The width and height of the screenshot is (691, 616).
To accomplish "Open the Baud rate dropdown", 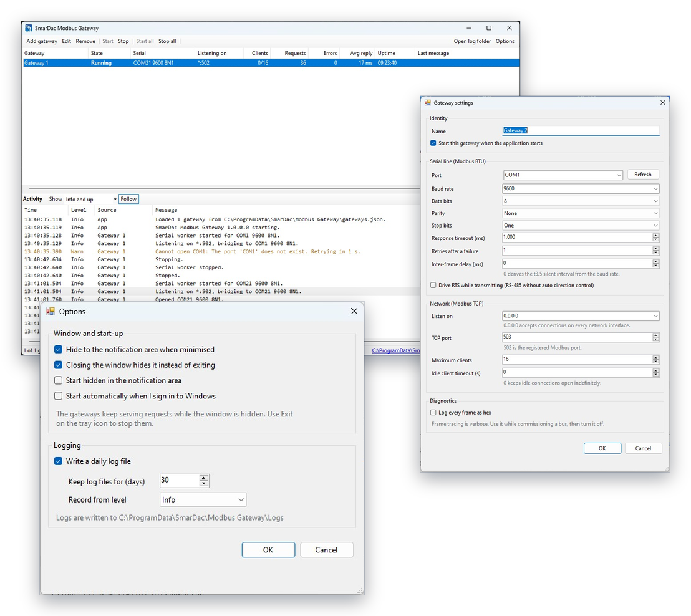I will point(581,188).
